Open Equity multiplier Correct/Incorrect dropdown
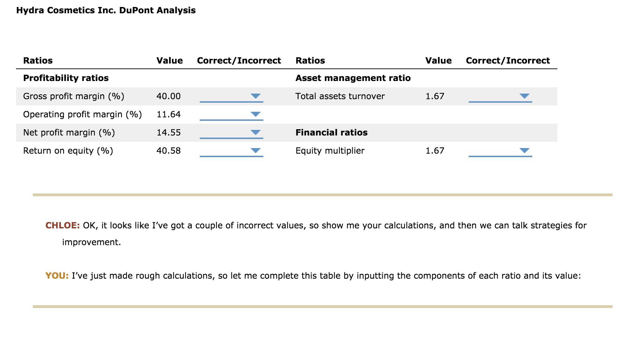 pos(500,151)
